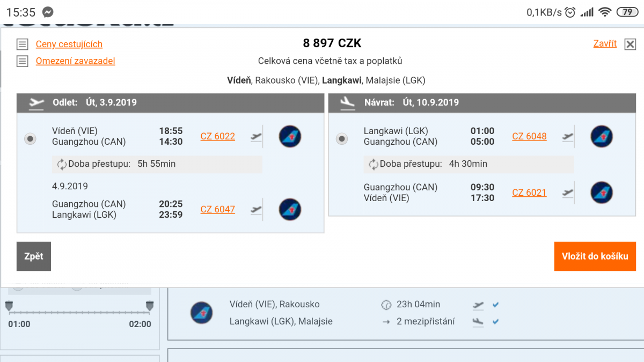Click airline logo next to CZ 6021
The width and height of the screenshot is (644, 362).
602,193
